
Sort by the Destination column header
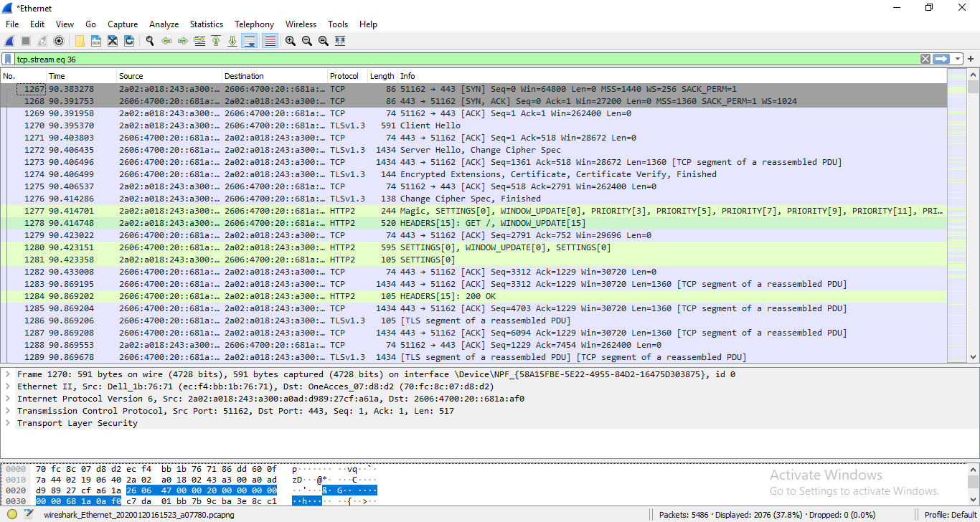point(275,76)
